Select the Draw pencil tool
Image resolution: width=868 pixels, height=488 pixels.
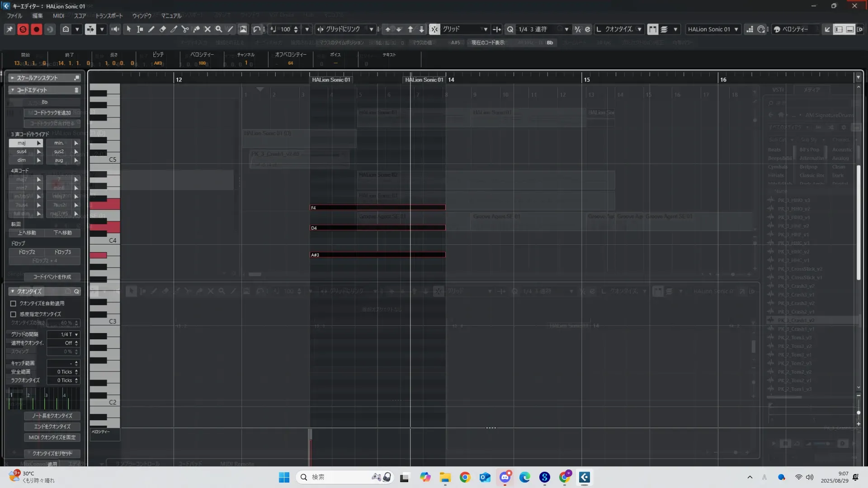click(x=151, y=29)
